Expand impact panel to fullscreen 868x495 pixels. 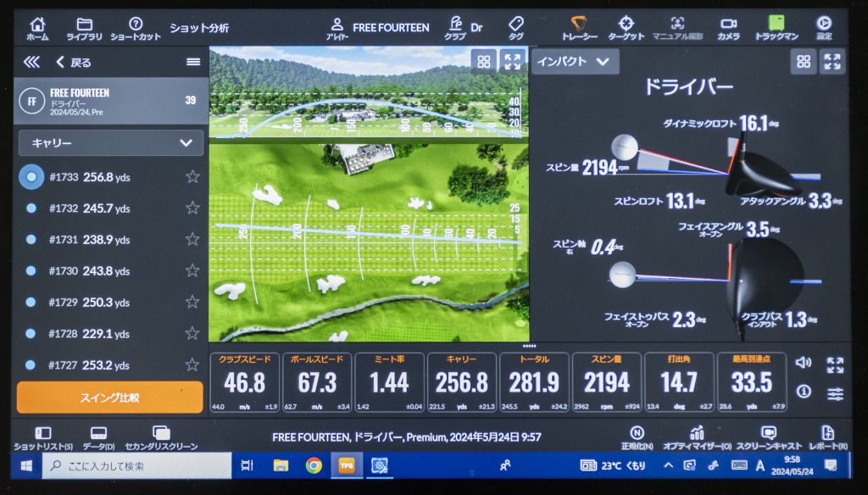coord(832,62)
